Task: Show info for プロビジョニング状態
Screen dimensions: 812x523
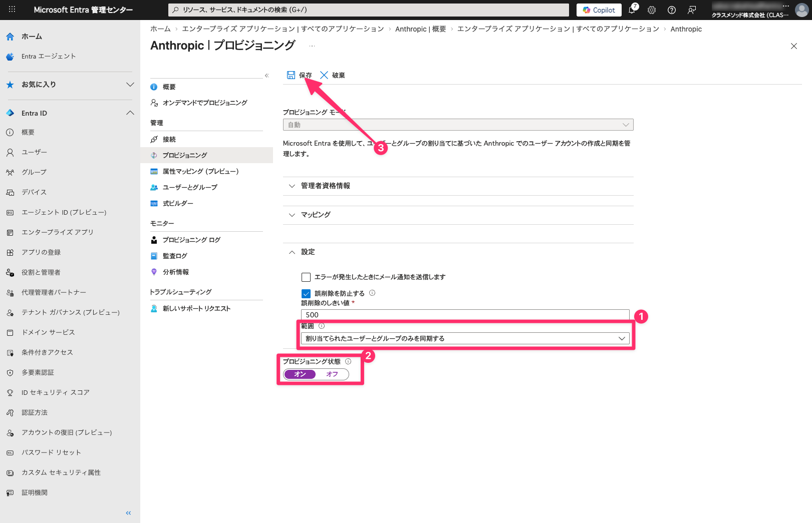Action: tap(348, 361)
